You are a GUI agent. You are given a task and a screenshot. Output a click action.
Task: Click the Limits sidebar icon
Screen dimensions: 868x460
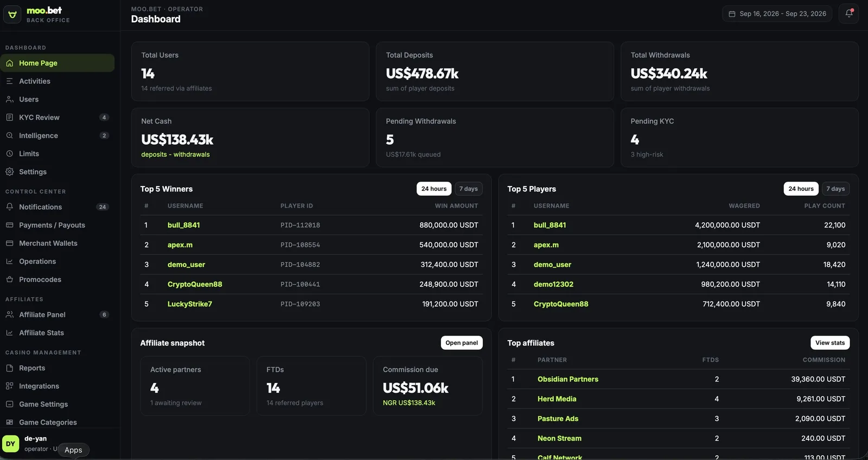point(9,154)
